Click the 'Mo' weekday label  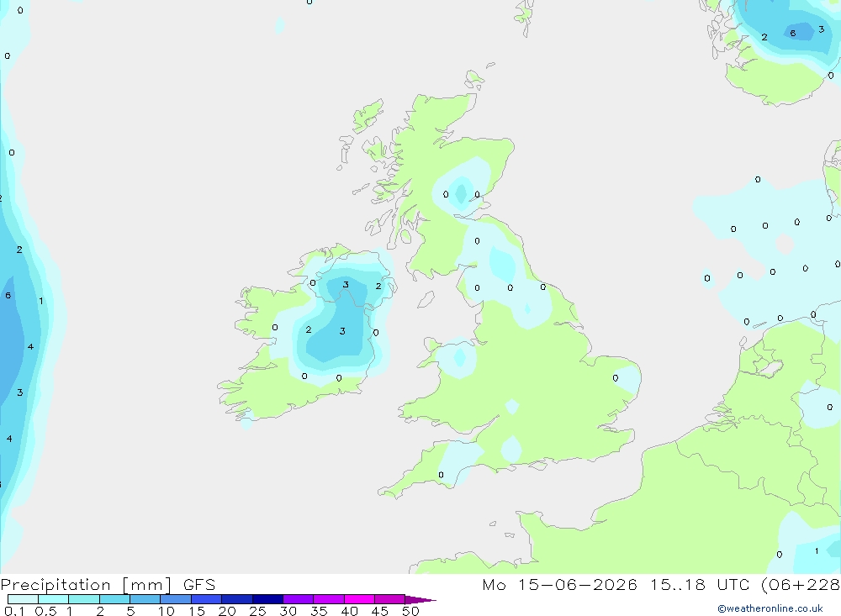coord(494,585)
